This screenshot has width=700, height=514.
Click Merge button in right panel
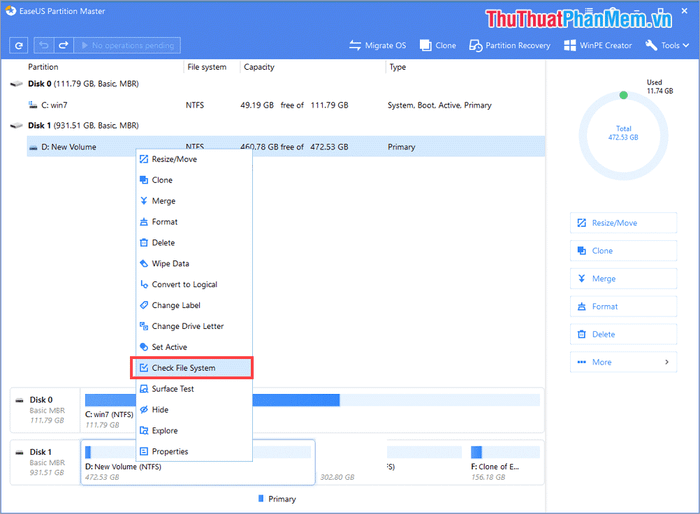pos(623,279)
